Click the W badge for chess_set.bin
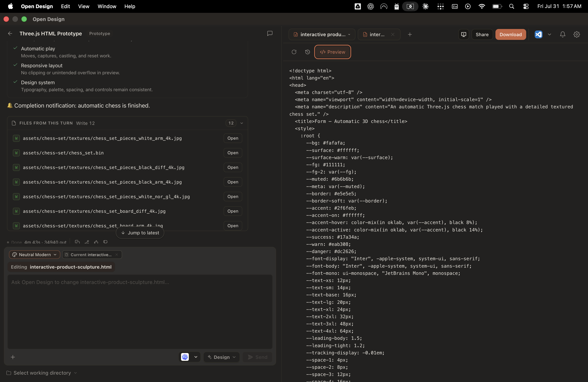Image resolution: width=588 pixels, height=382 pixels. [16, 153]
